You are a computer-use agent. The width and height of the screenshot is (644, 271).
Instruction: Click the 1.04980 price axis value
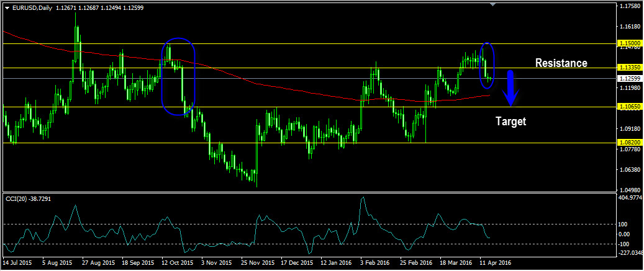point(631,190)
